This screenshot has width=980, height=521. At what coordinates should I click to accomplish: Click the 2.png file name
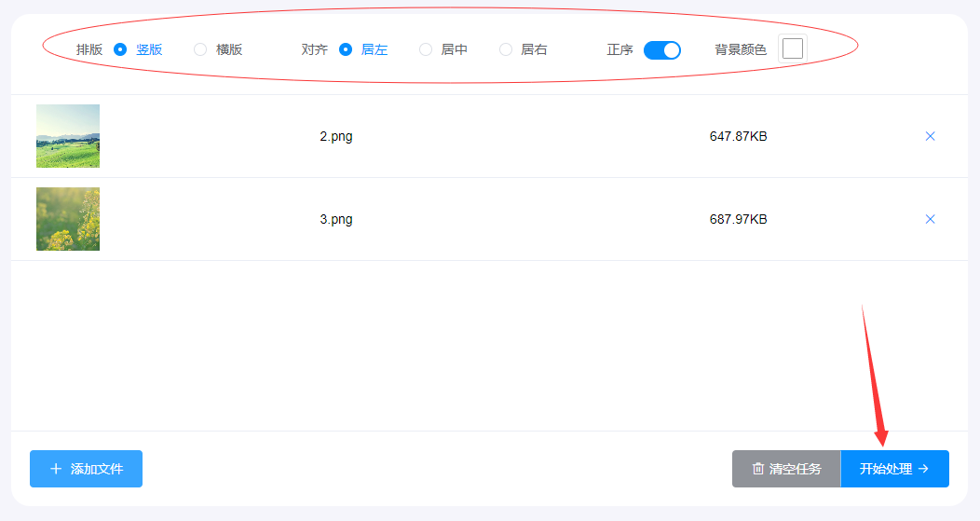click(335, 136)
